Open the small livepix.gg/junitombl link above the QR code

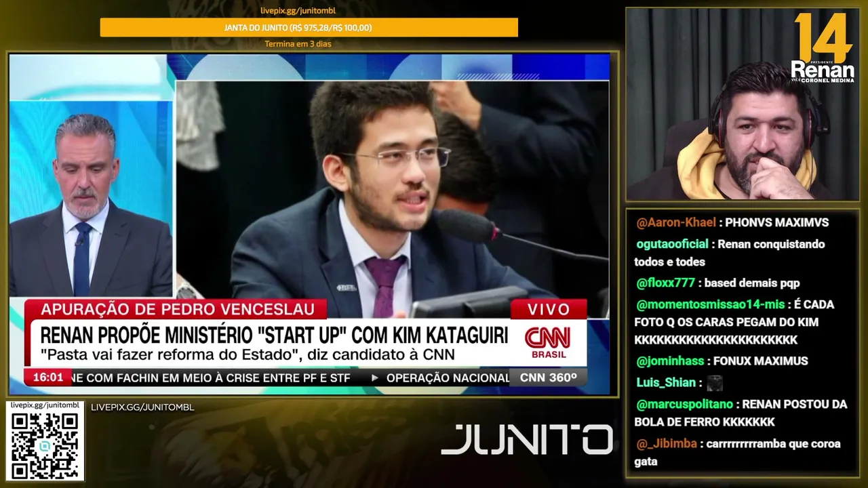[45, 405]
